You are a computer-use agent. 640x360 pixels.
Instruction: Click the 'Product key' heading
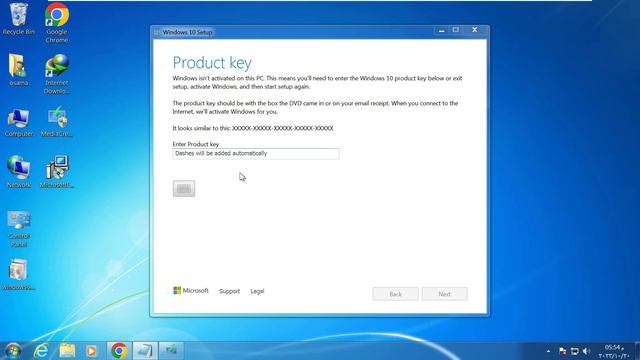tap(212, 63)
